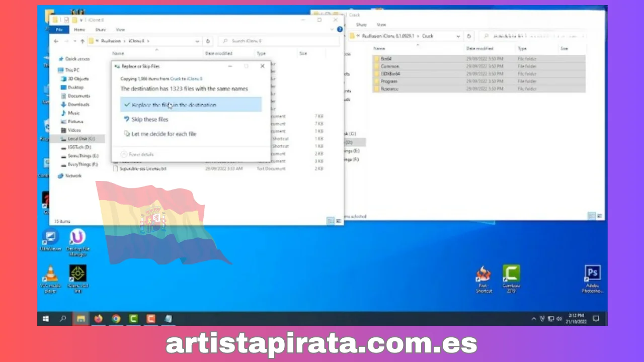The image size is (644, 362).
Task: Open help in iClone 8 explorer window
Action: 340,30
